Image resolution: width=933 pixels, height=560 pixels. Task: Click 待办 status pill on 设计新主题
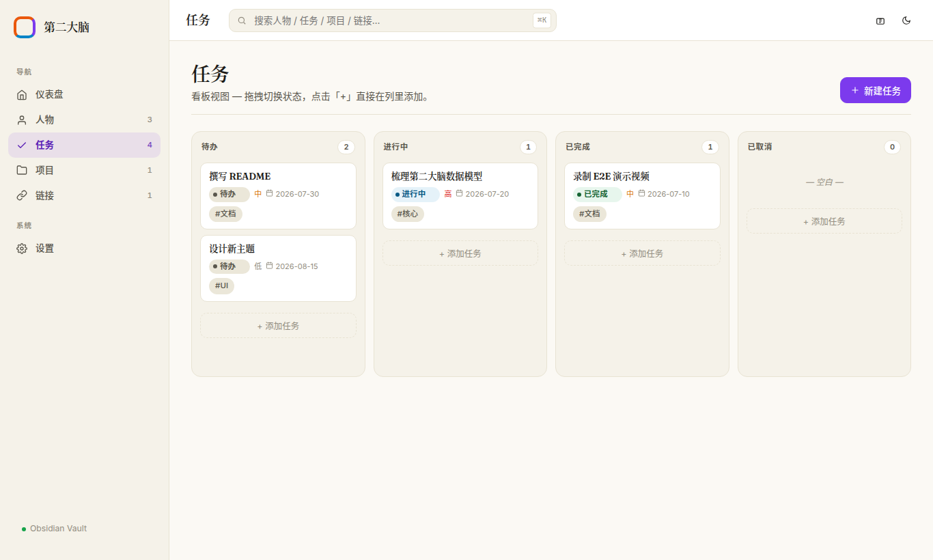click(229, 266)
